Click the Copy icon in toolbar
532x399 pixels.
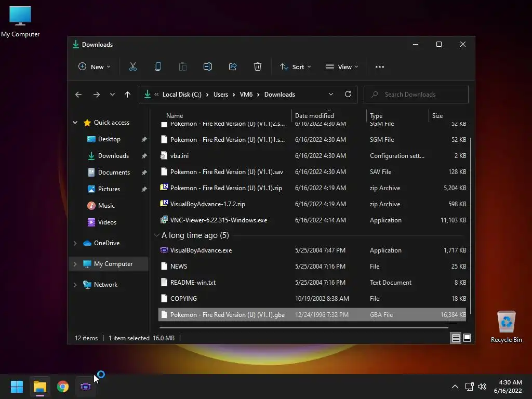coord(158,67)
